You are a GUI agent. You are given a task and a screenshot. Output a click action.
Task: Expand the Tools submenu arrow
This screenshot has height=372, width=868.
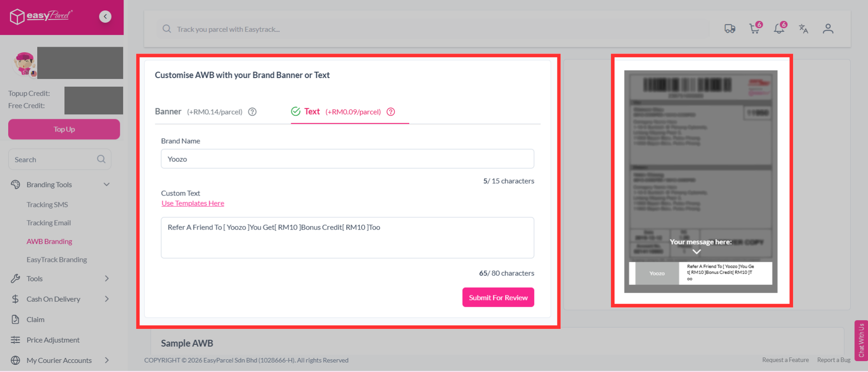pyautogui.click(x=107, y=279)
